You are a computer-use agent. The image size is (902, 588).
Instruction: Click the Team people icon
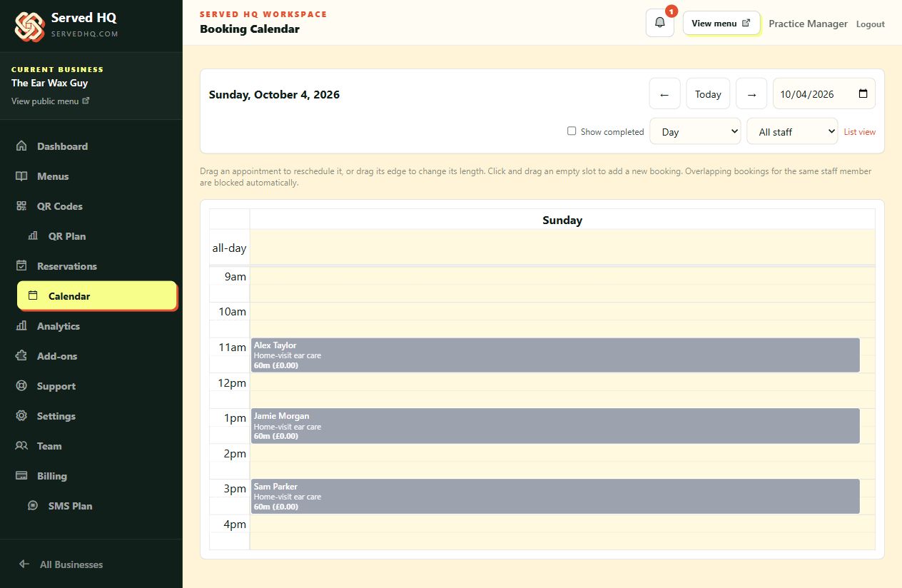pyautogui.click(x=21, y=446)
